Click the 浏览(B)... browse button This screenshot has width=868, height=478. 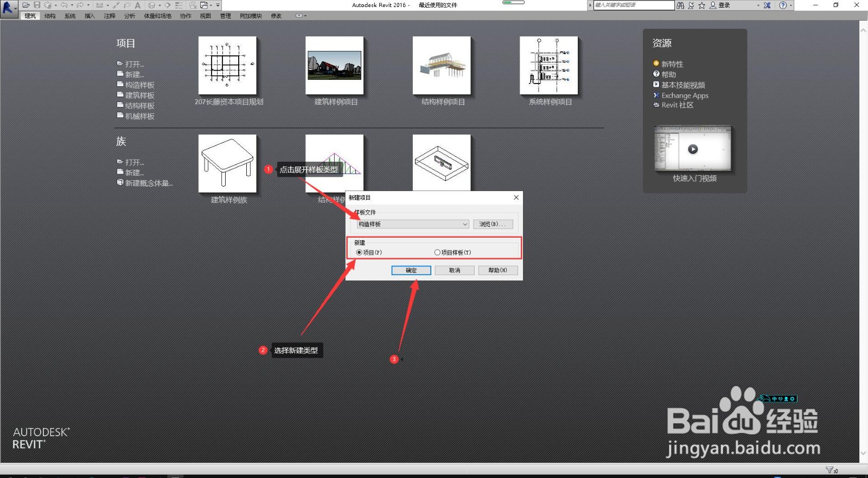493,224
